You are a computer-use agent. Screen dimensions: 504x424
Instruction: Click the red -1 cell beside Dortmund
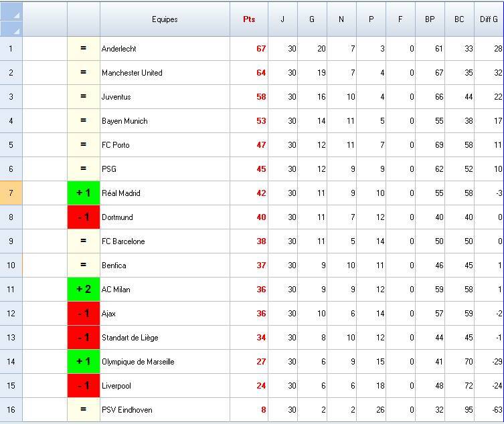[84, 217]
